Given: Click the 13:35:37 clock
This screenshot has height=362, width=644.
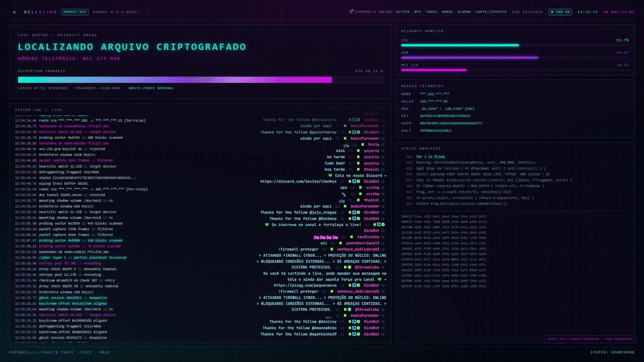Looking at the screenshot, I should 588,12.
